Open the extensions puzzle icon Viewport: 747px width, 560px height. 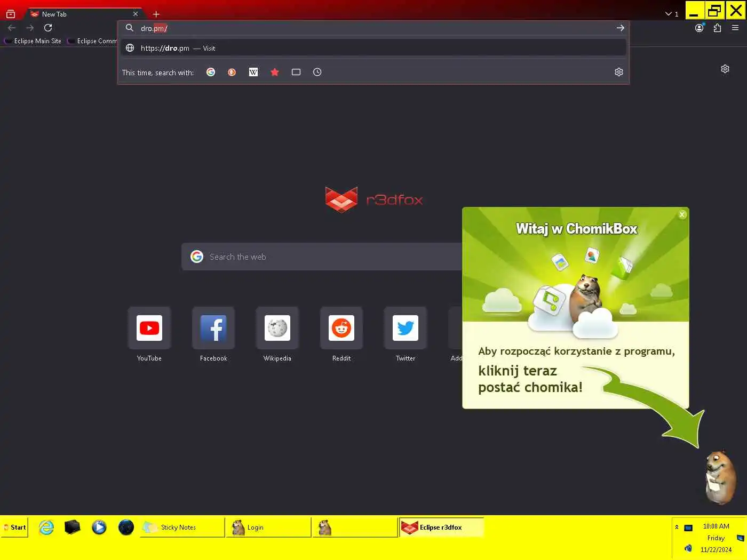click(x=717, y=28)
